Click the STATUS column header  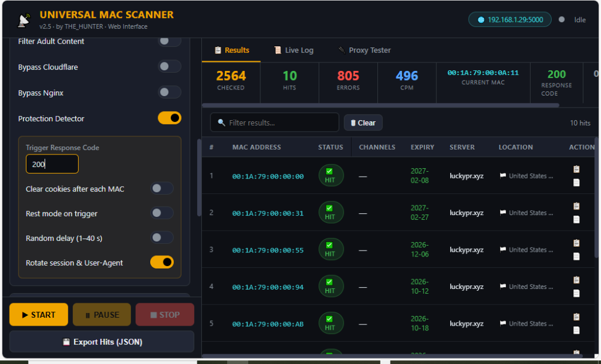pyautogui.click(x=331, y=147)
